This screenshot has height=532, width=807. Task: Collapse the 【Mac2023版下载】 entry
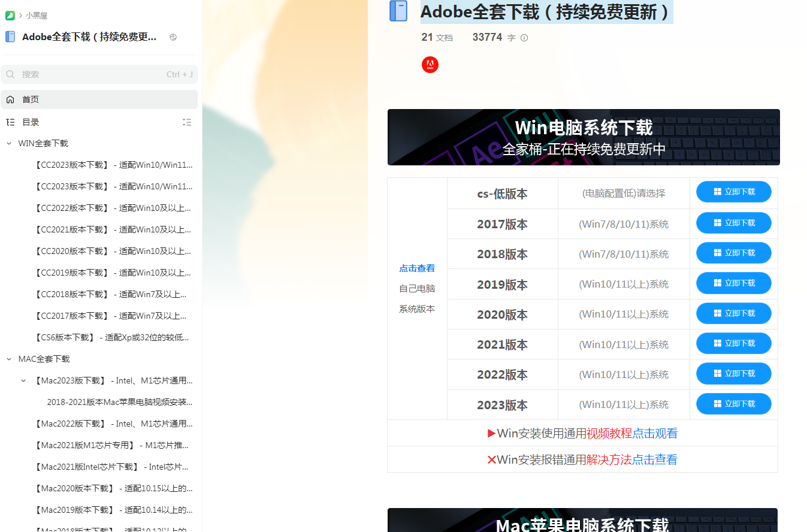[23, 380]
